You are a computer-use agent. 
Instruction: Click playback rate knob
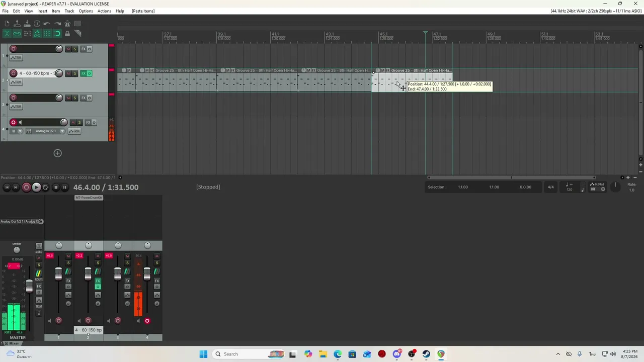[615, 186]
